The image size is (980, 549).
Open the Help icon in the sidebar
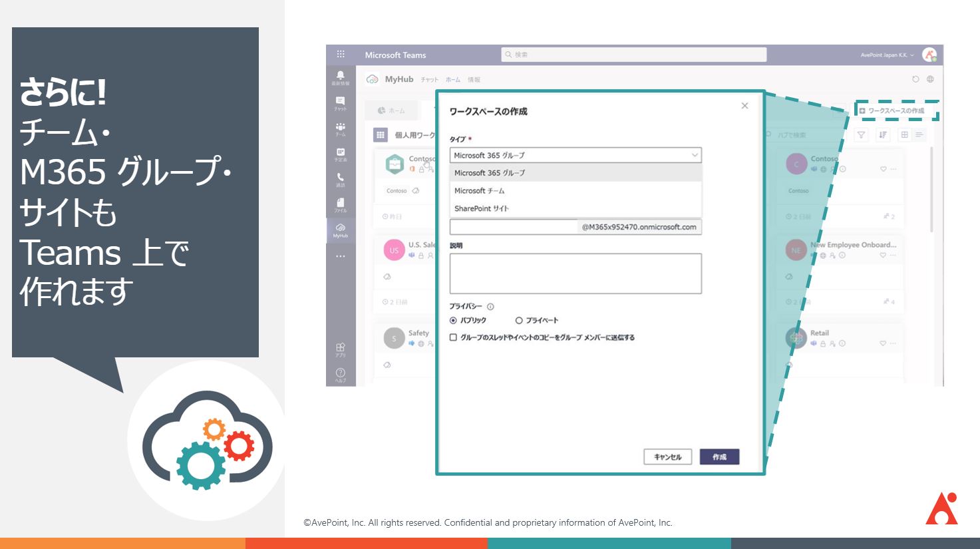click(341, 375)
